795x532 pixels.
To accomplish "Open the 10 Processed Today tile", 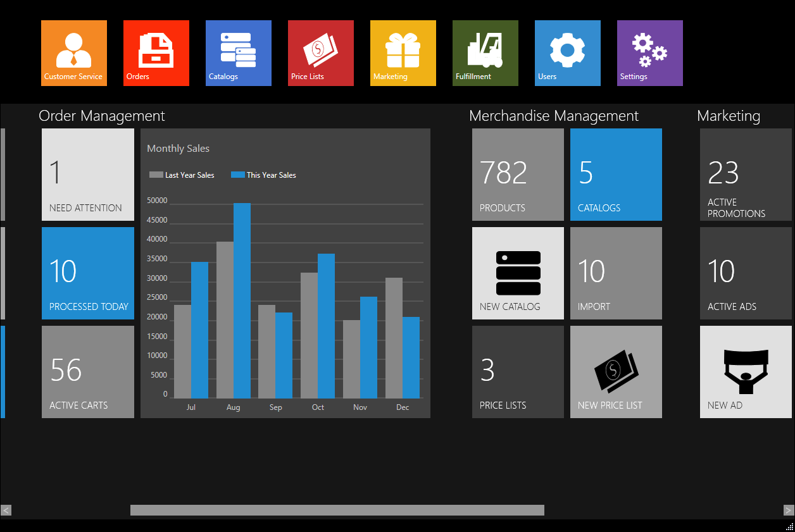I will 88,273.
